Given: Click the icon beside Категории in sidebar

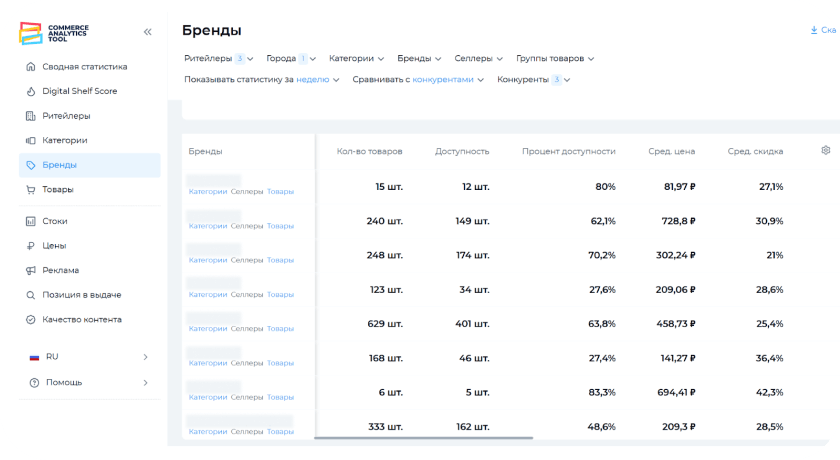Looking at the screenshot, I should (x=31, y=141).
